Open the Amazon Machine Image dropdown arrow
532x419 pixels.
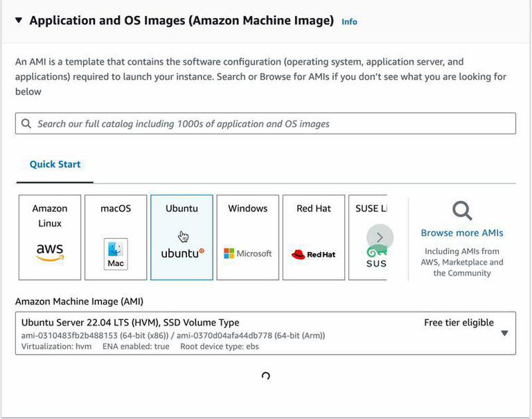point(504,333)
